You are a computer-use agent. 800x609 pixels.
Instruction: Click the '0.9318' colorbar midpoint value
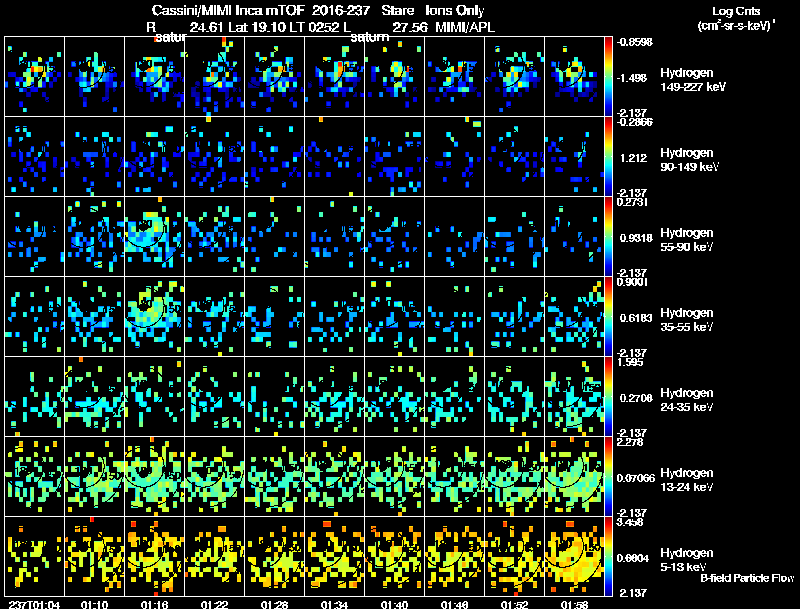pos(635,238)
